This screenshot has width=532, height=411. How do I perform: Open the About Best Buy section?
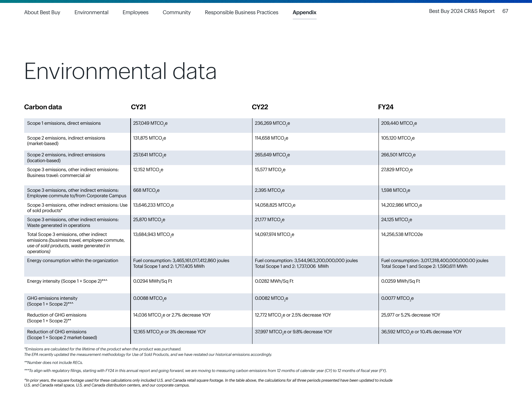42,12
